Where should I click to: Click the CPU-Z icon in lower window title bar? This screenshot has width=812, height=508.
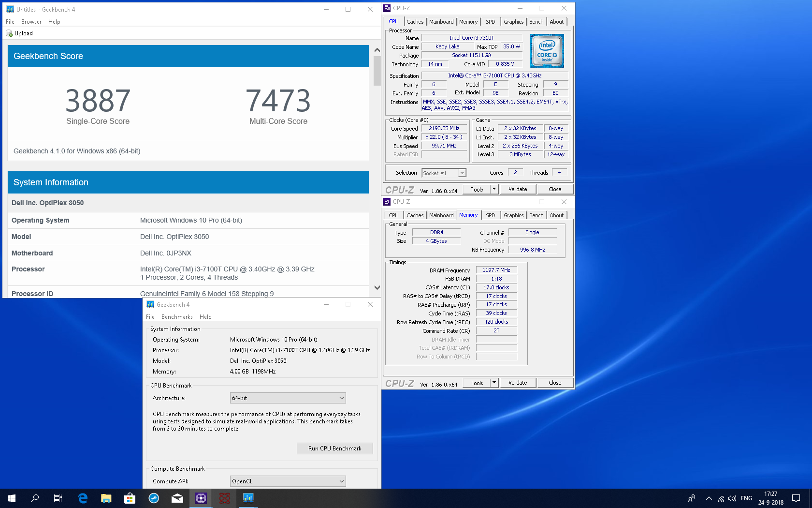point(387,202)
